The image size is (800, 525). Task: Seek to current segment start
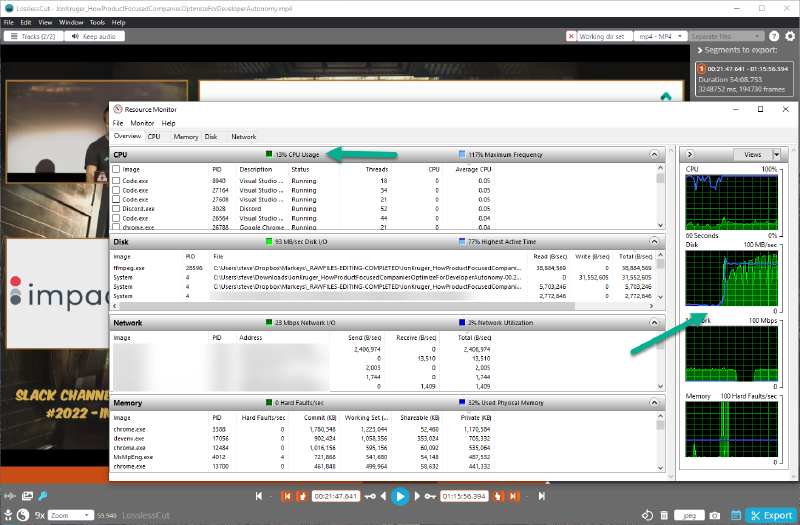287,496
